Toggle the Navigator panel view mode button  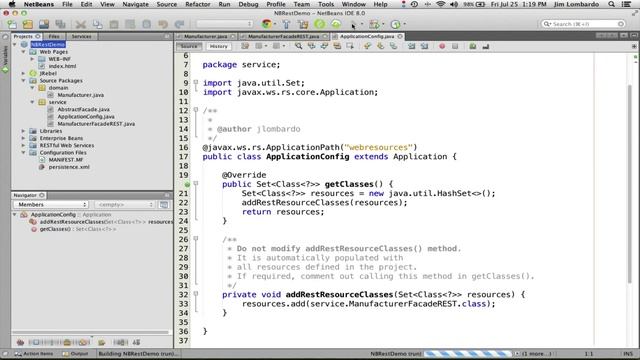[x=164, y=204]
